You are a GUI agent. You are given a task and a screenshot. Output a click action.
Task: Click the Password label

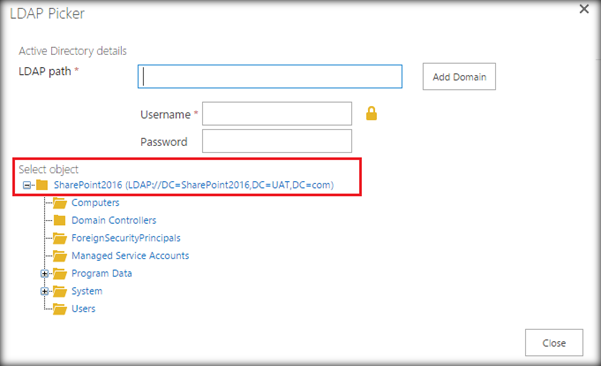164,142
